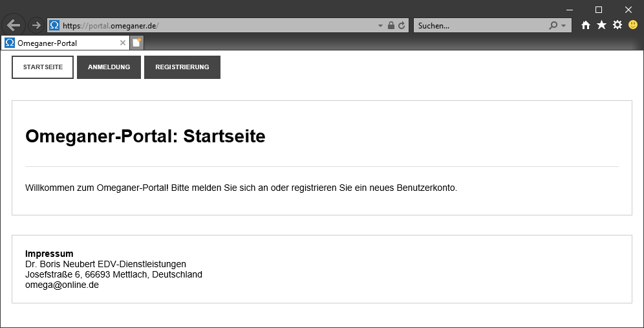Screen dimensions: 644x328
Task: Click into the Suchen... search field
Action: click(x=478, y=25)
